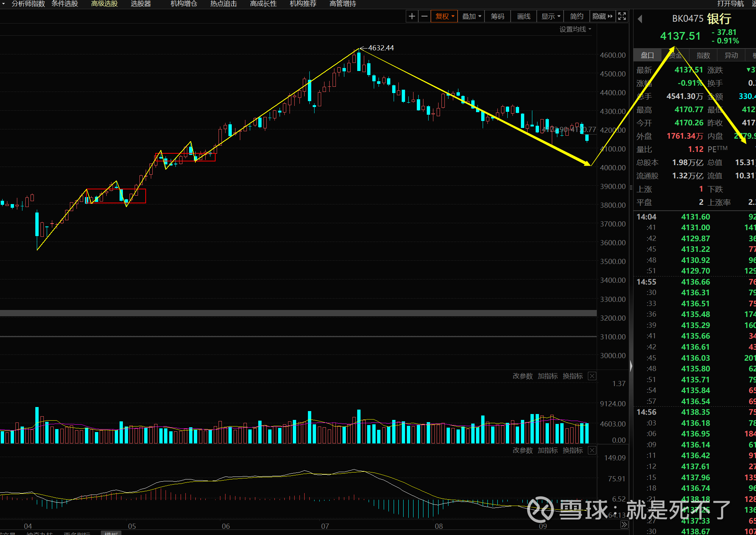Click the plus zoom-in chart icon

412,16
